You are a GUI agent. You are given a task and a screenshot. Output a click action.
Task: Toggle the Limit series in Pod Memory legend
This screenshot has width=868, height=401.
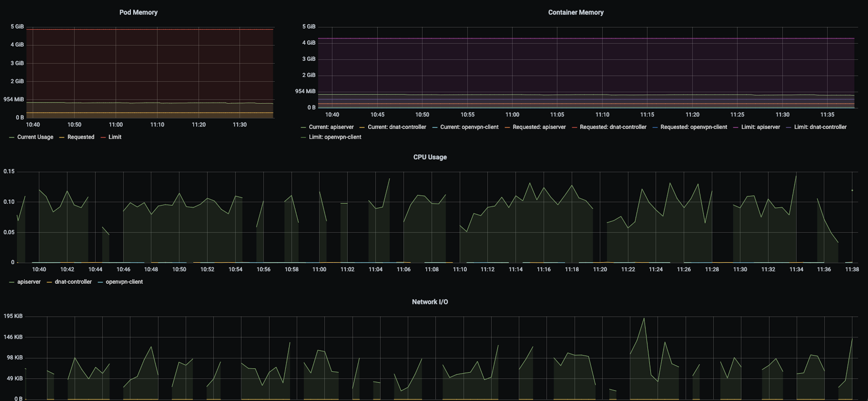pyautogui.click(x=114, y=137)
